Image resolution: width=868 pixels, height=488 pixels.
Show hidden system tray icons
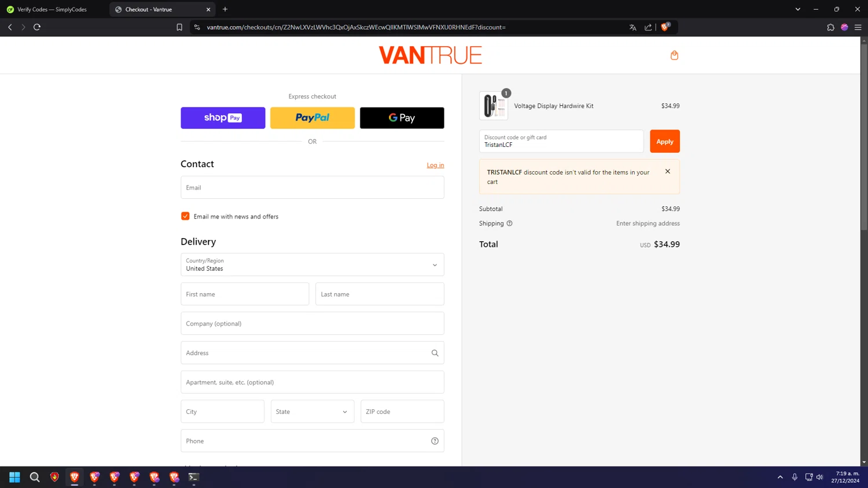coord(780,477)
